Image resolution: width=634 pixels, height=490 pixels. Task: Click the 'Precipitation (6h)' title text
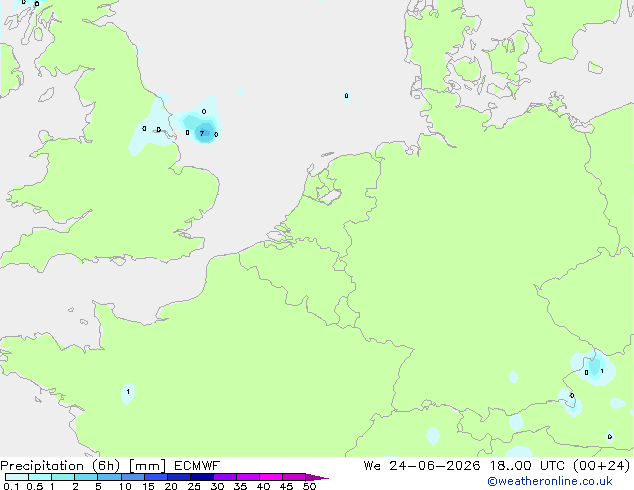click(x=60, y=466)
